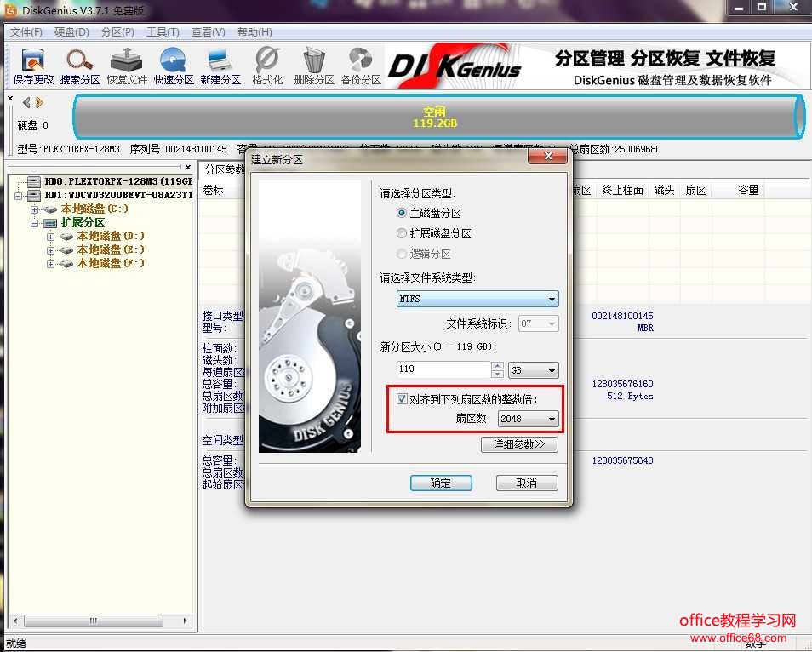This screenshot has width=812, height=652.
Task: Collapse the HD1 disk tree node
Action: [19, 196]
